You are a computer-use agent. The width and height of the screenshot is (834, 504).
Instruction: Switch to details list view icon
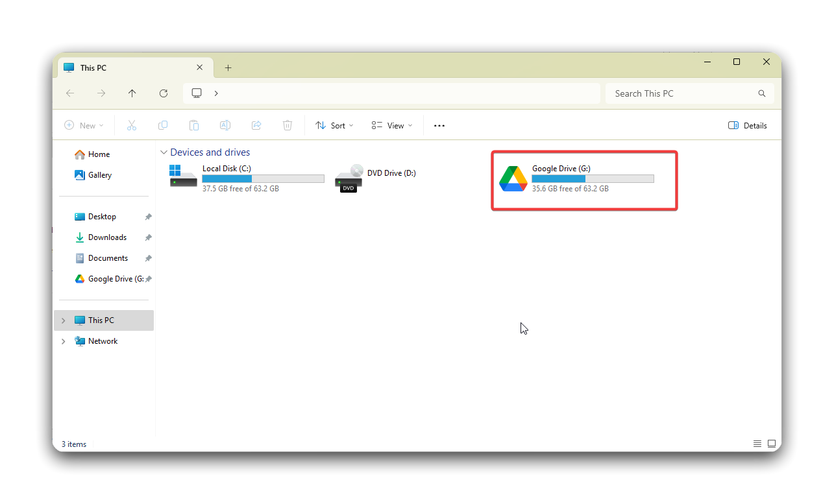(x=757, y=444)
